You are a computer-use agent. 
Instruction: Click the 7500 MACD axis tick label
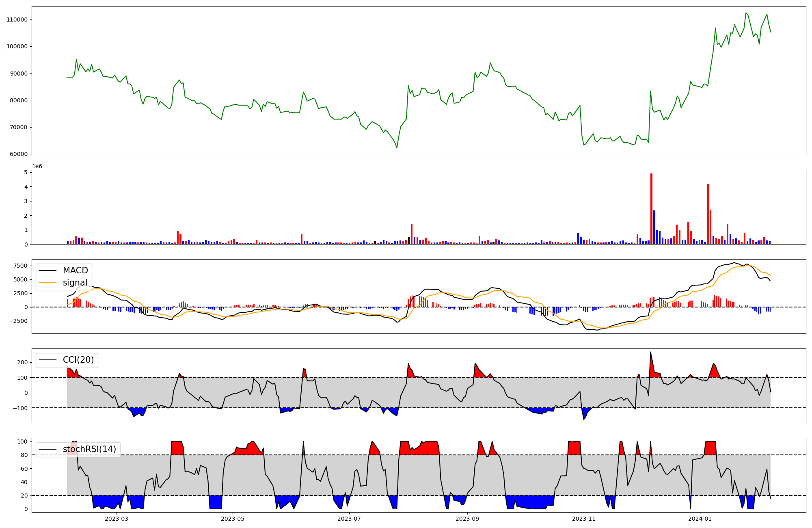pyautogui.click(x=20, y=266)
